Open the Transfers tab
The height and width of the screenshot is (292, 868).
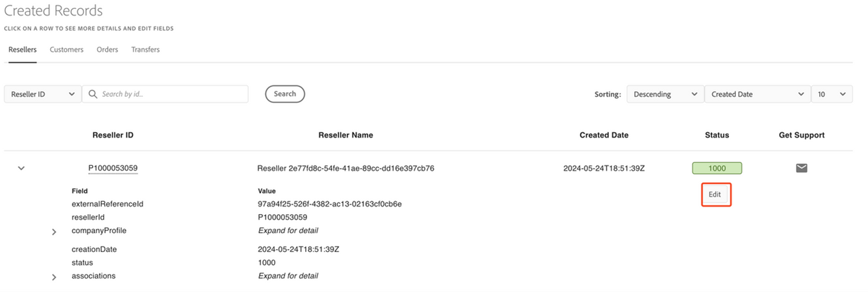click(145, 49)
